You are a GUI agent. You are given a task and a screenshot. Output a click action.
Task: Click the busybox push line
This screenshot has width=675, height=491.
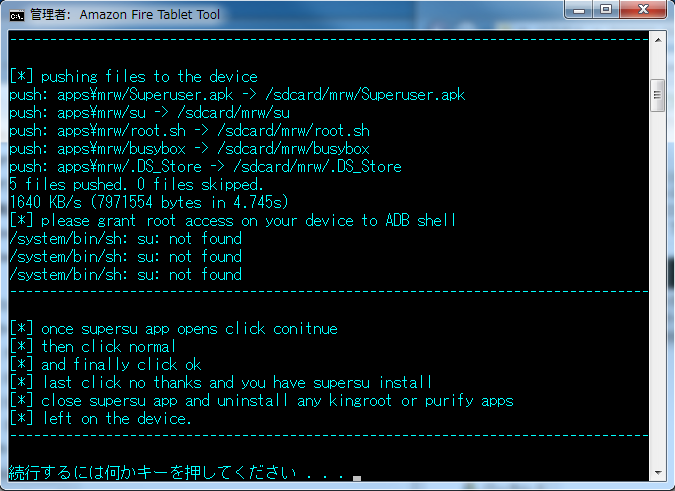[x=189, y=149]
